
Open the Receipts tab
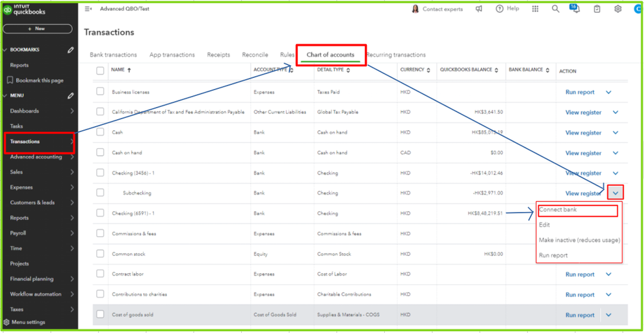219,55
